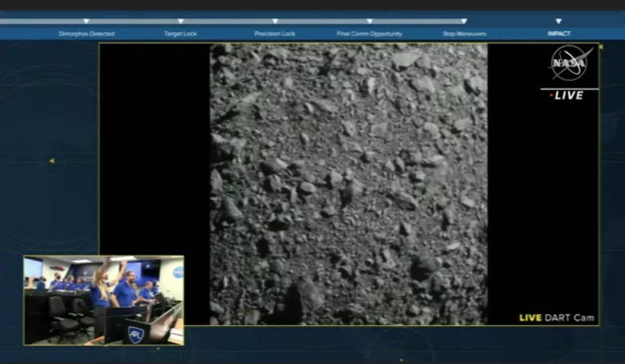This screenshot has width=625, height=364.
Task: Select the 'Final Comm Opportunity' label
Action: click(369, 34)
